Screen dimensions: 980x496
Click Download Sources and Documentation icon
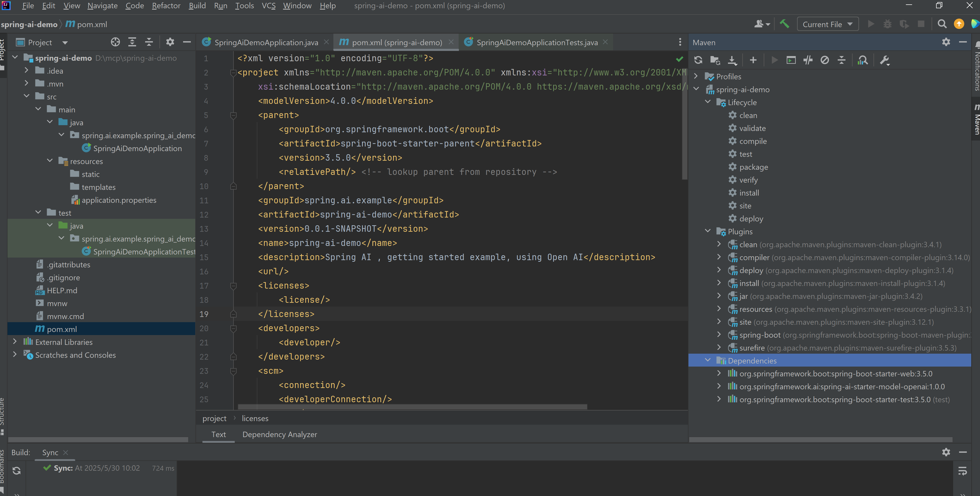tap(732, 60)
